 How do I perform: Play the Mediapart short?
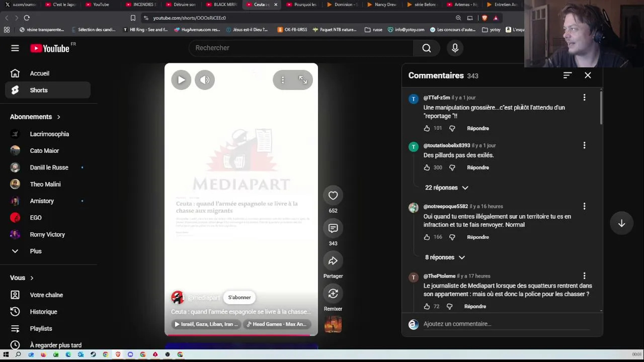[181, 80]
